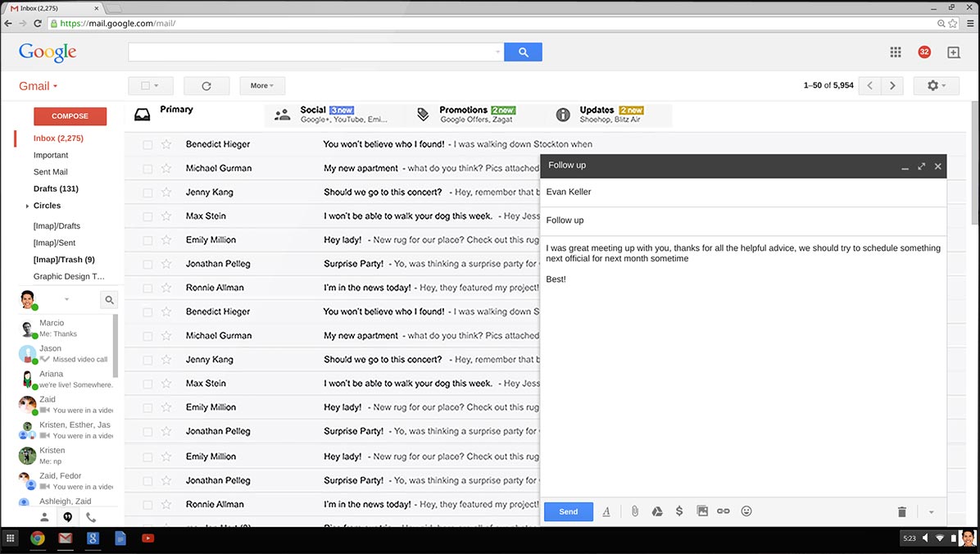Expand the settings gear dropdown
This screenshot has height=554, width=980.
click(936, 86)
